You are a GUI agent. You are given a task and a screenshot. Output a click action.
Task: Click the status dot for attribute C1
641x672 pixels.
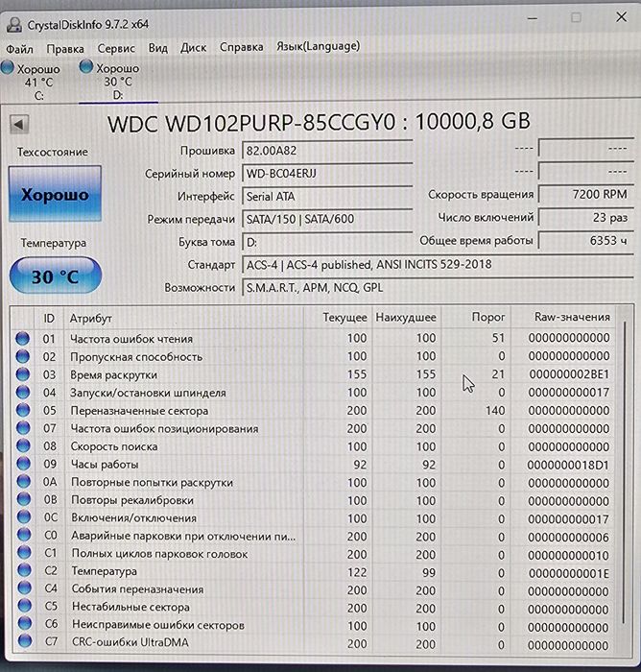pos(24,552)
